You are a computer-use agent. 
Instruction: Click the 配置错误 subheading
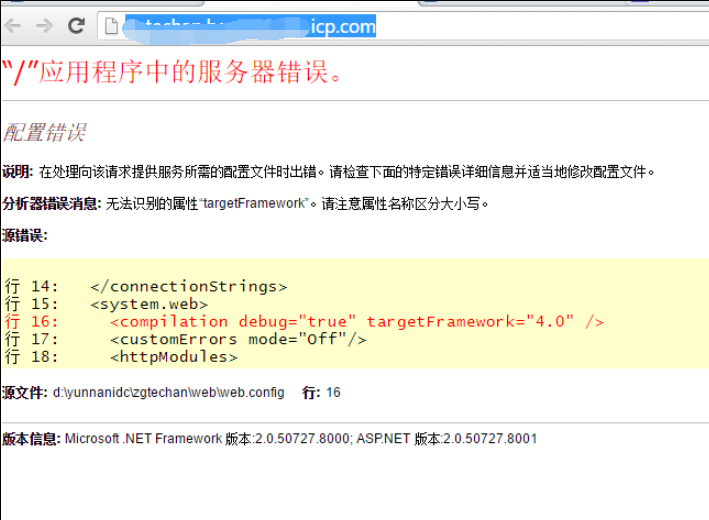(x=44, y=132)
